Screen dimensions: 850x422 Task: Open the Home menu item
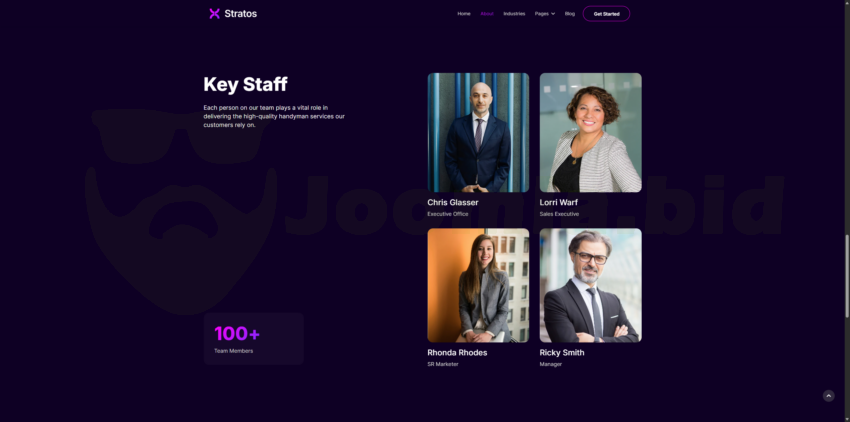click(463, 14)
